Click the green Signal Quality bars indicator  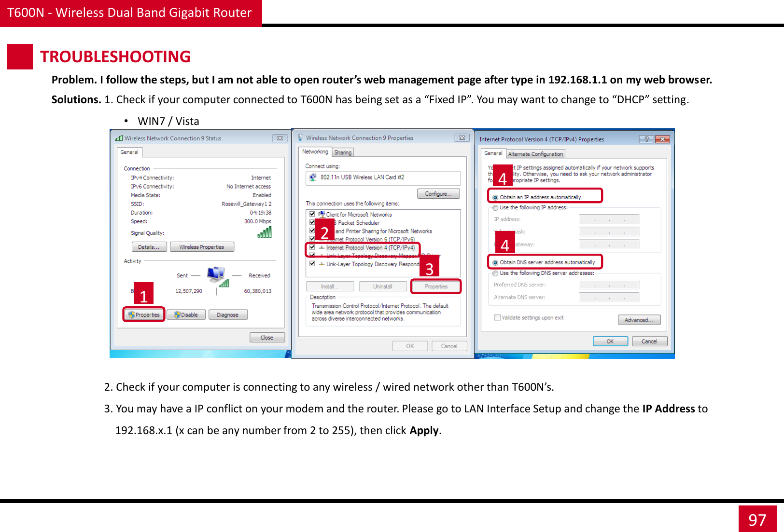[x=265, y=232]
